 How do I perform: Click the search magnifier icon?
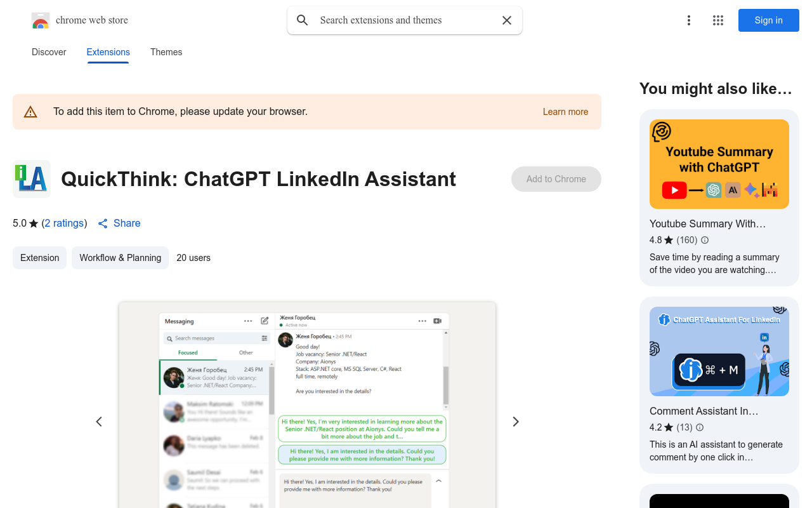(303, 20)
